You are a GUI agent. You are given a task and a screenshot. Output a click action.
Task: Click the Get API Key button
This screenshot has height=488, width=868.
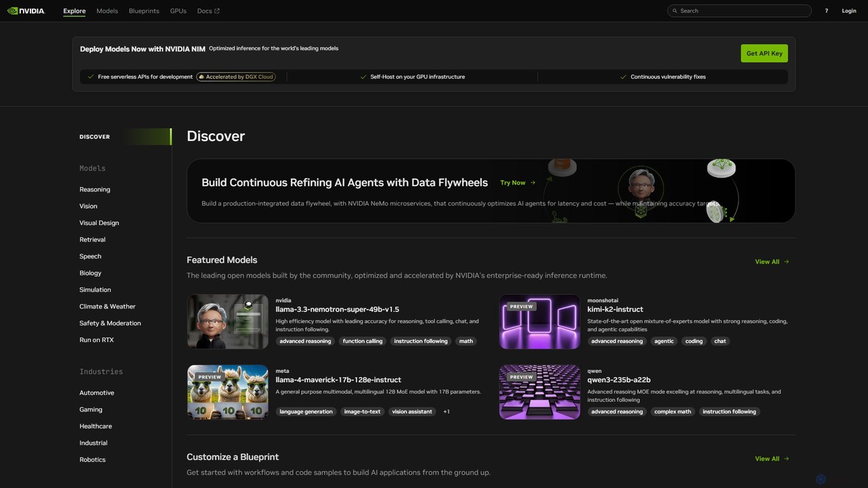pos(764,53)
